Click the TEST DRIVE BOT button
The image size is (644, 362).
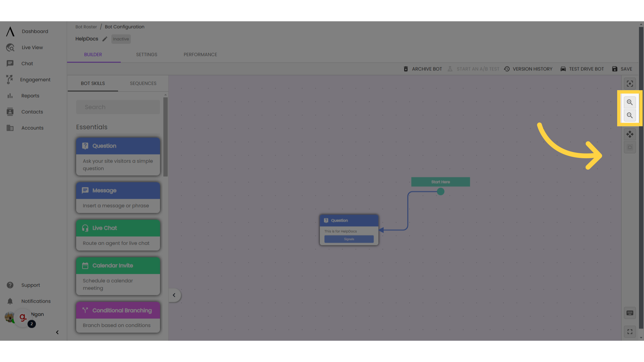tap(582, 68)
